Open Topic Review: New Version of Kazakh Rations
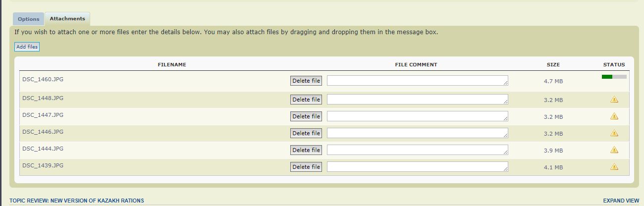 pos(77,201)
